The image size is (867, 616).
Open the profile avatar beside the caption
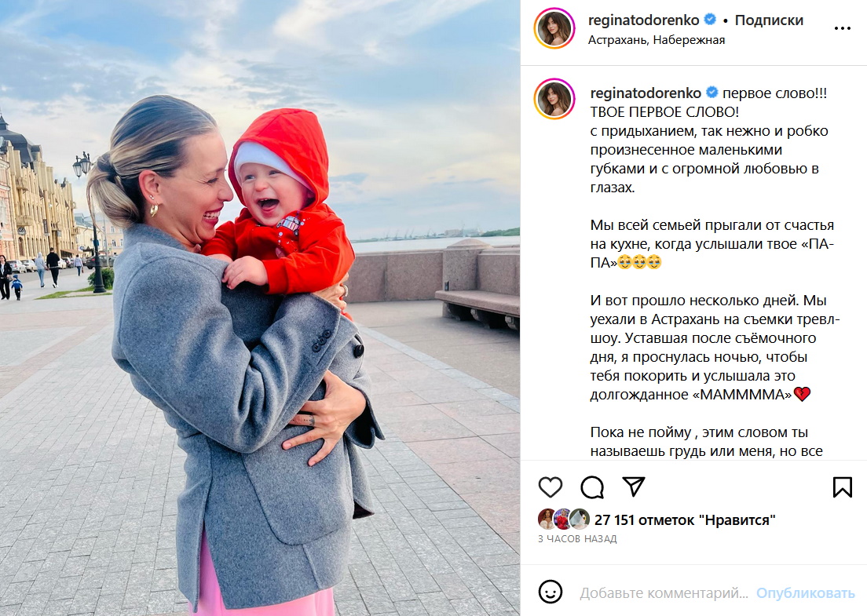click(554, 99)
